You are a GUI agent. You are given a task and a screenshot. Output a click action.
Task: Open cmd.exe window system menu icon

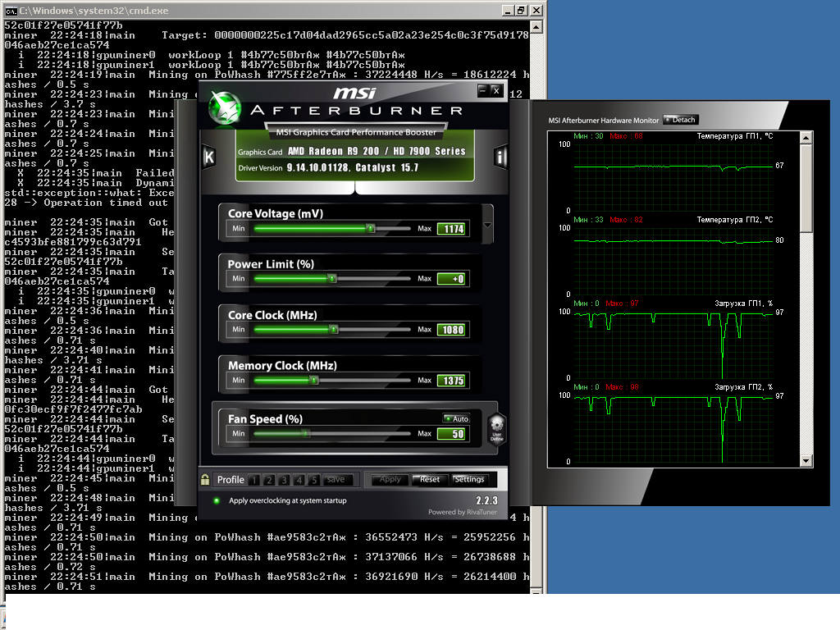pyautogui.click(x=10, y=11)
